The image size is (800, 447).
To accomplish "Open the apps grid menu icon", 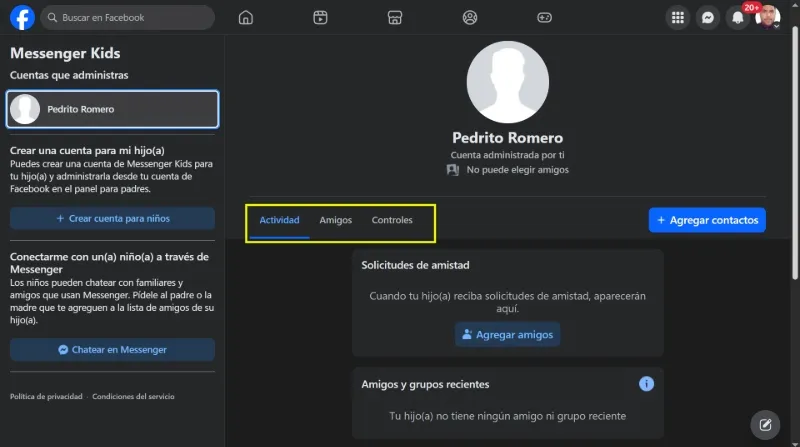I will pyautogui.click(x=678, y=18).
